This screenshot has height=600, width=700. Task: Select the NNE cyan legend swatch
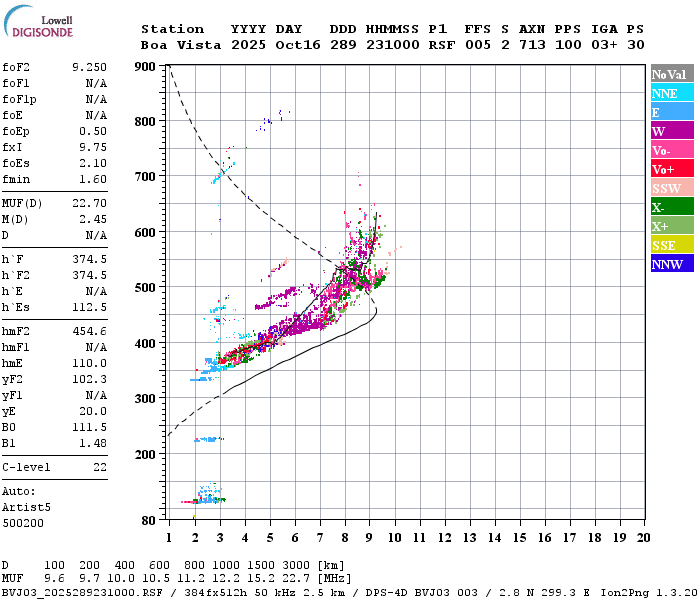click(672, 93)
